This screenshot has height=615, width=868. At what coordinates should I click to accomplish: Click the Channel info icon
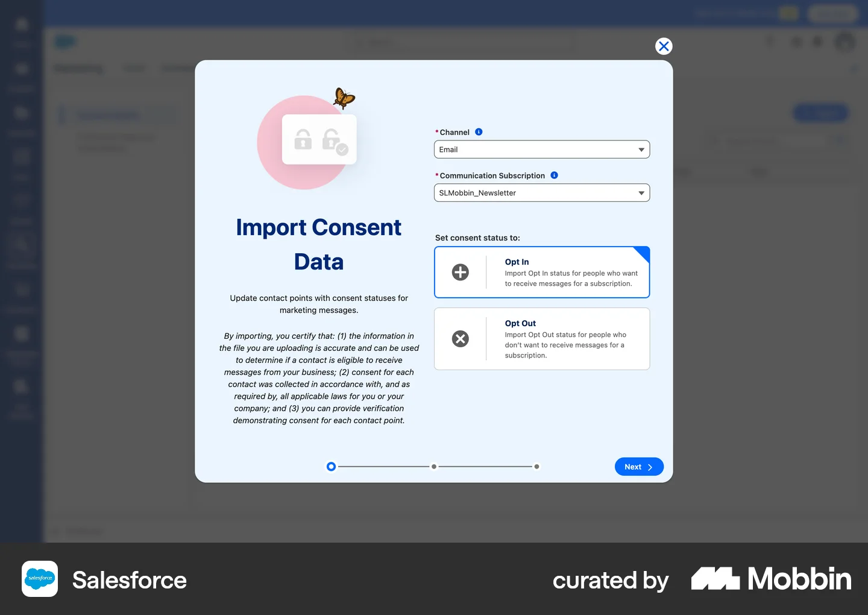pos(479,132)
